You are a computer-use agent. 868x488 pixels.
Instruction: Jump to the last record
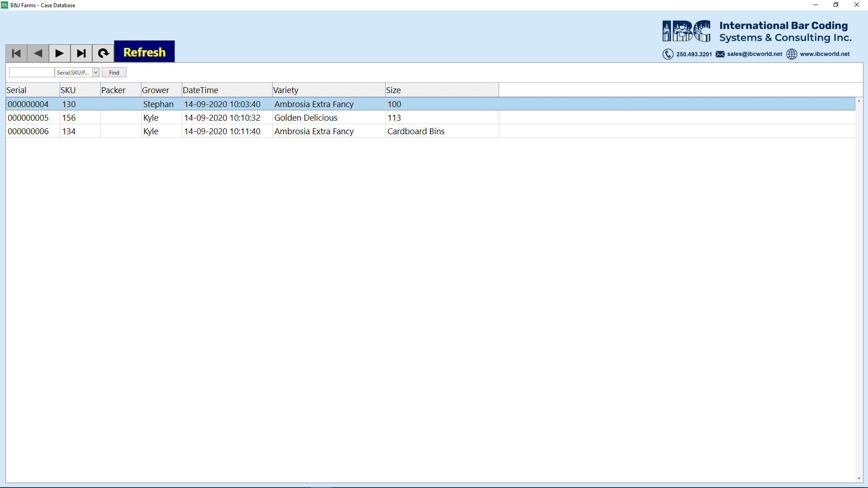(x=81, y=53)
